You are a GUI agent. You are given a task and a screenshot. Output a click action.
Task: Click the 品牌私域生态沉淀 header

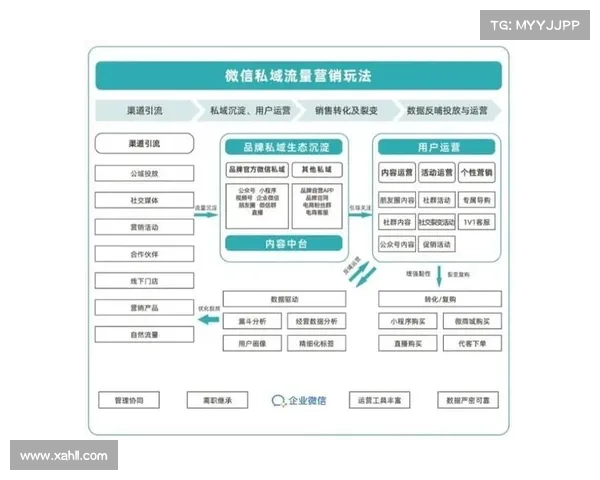pos(284,147)
